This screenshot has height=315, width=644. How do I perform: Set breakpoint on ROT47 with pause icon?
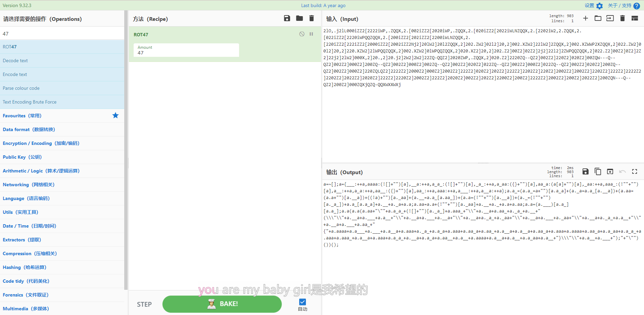pos(311,34)
